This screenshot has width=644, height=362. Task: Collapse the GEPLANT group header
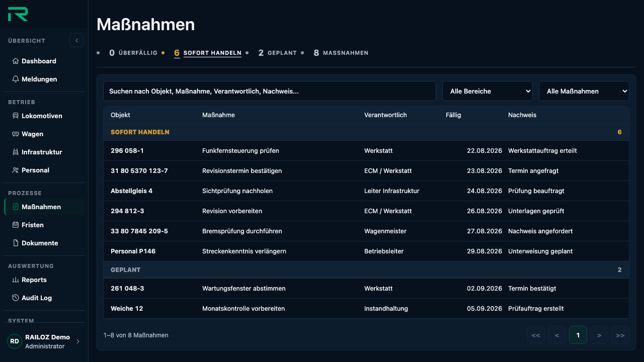[366, 270]
